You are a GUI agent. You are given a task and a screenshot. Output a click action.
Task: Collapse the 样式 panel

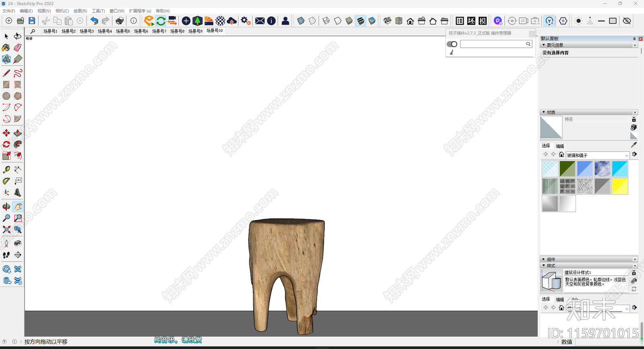[544, 266]
